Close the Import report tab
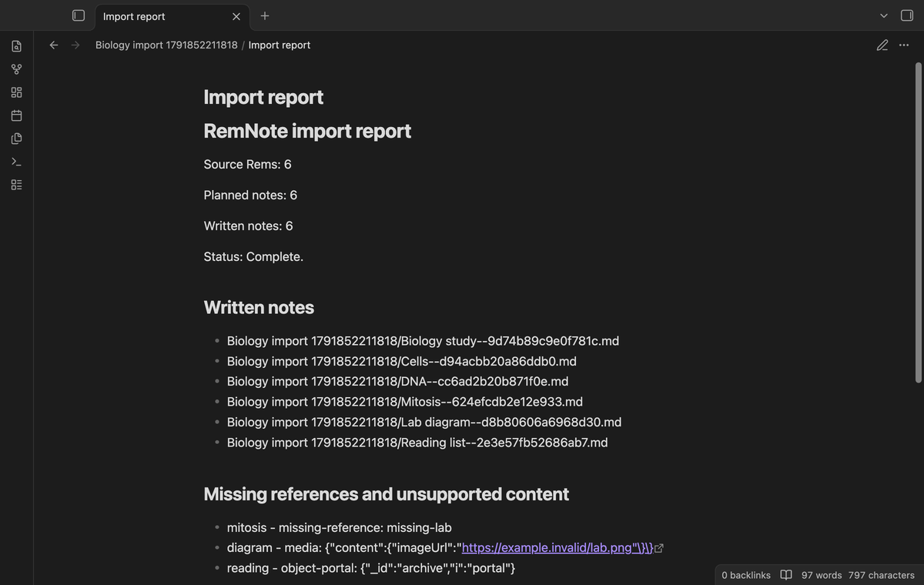The image size is (924, 585). coord(236,16)
